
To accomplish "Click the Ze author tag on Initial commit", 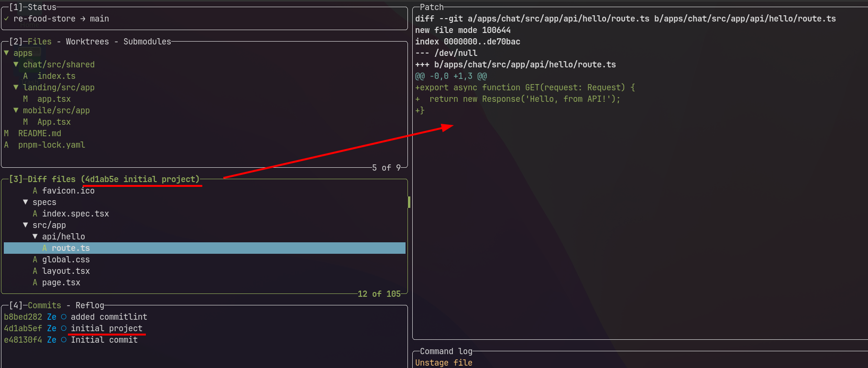I will (x=52, y=340).
